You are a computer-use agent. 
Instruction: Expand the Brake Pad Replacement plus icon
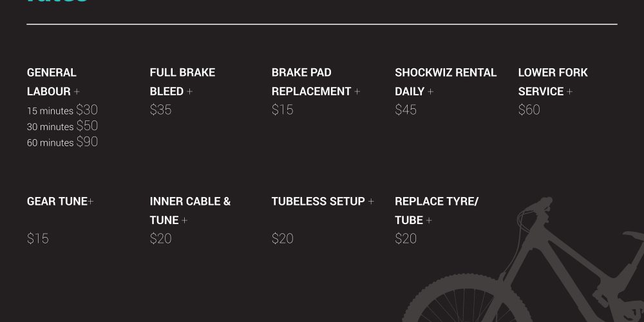[357, 91]
